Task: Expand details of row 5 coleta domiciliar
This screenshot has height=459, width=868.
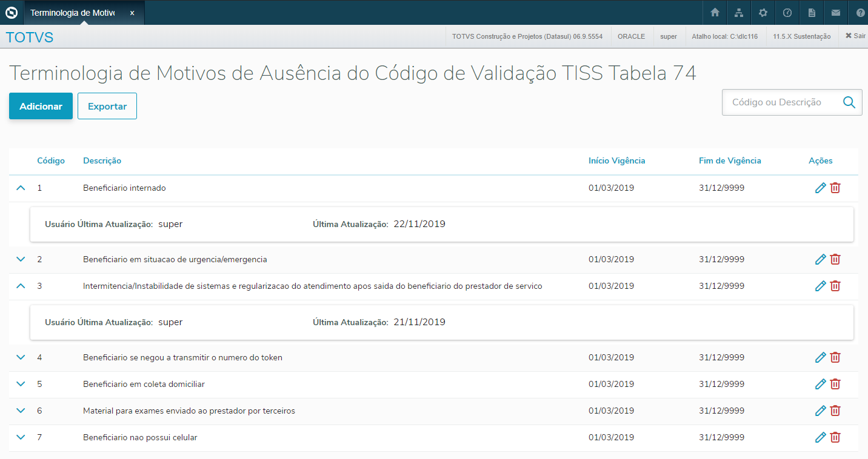Action: (x=21, y=384)
